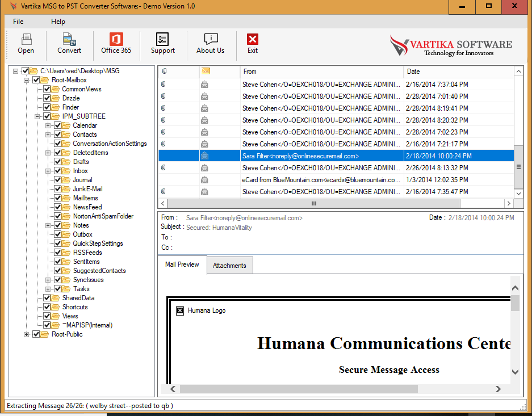Viewport: 532px width, 416px height.
Task: Uncheck the JunkE-Mail checkbox
Action: click(58, 189)
